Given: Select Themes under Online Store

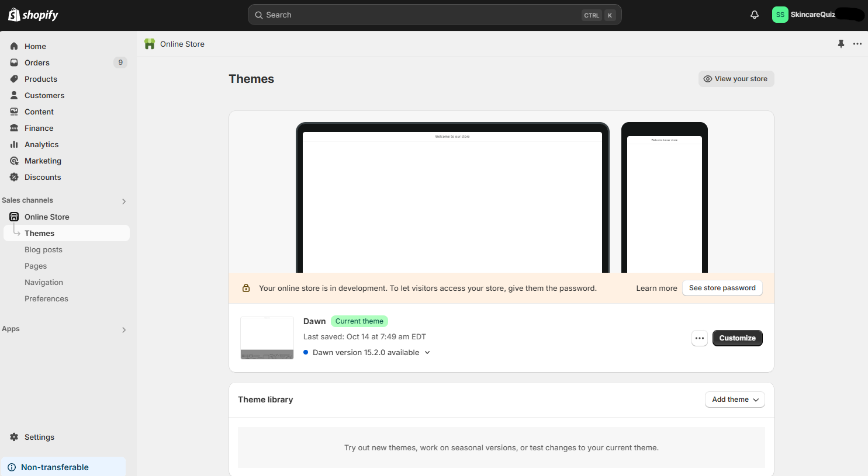Looking at the screenshot, I should pyautogui.click(x=67, y=233).
